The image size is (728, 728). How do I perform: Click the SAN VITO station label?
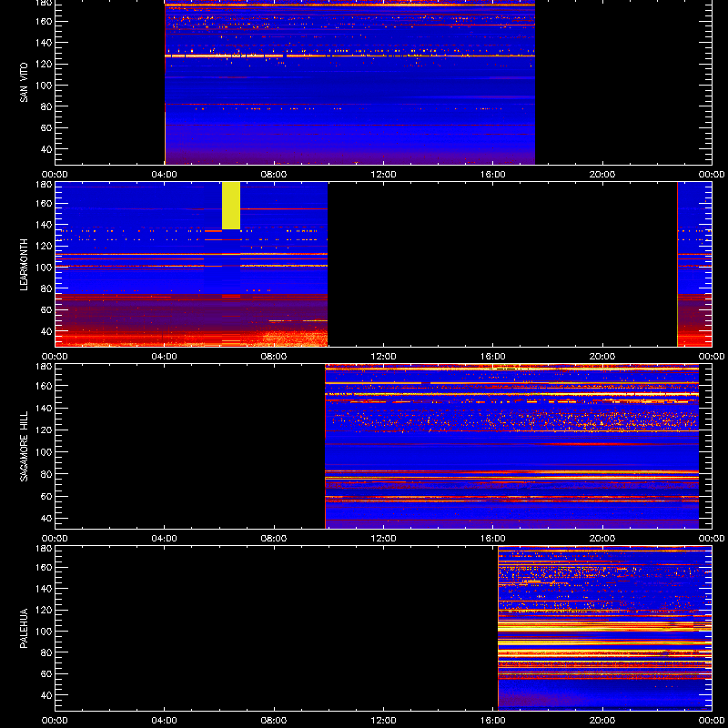tap(24, 83)
